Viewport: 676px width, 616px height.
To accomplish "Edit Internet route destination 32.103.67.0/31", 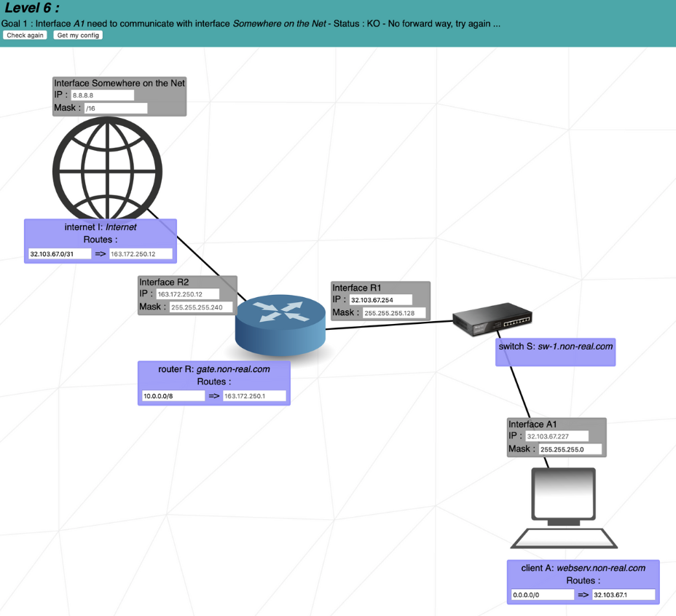I will [x=60, y=254].
